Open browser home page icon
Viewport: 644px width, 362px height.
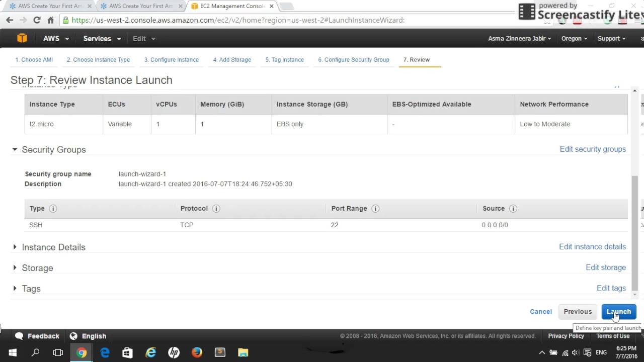[50, 20]
